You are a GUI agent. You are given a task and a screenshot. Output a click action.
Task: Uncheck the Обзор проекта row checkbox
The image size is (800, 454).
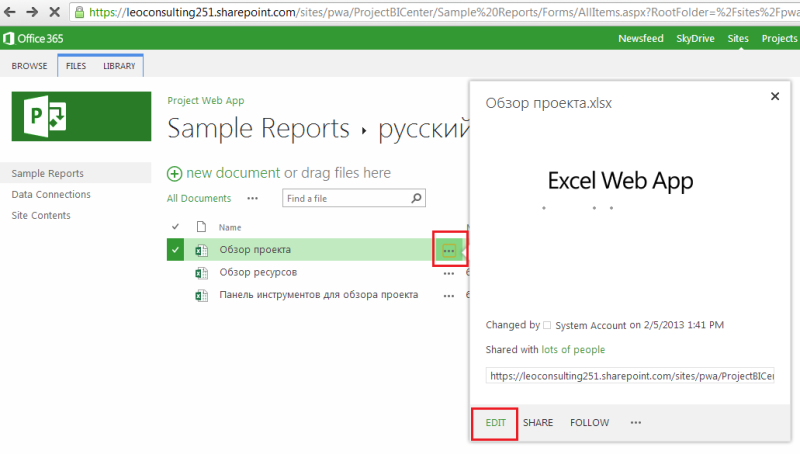175,250
